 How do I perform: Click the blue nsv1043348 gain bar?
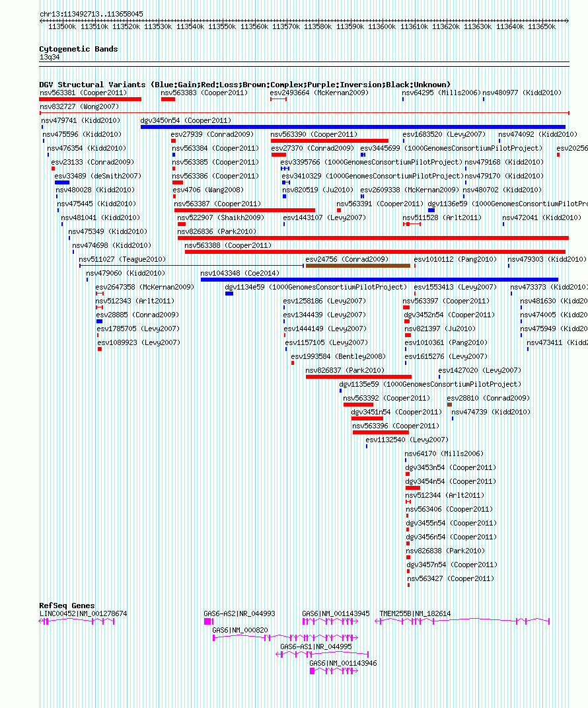point(379,280)
